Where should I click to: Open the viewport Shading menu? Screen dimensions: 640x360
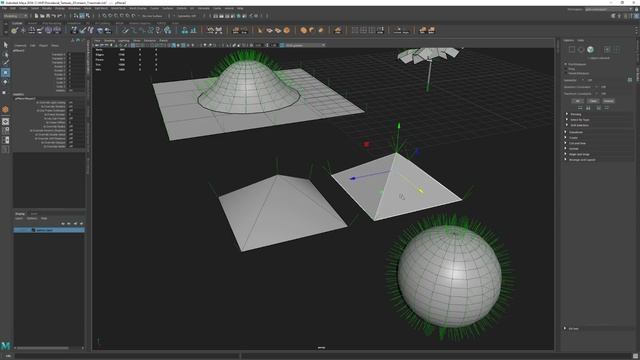tap(109, 40)
